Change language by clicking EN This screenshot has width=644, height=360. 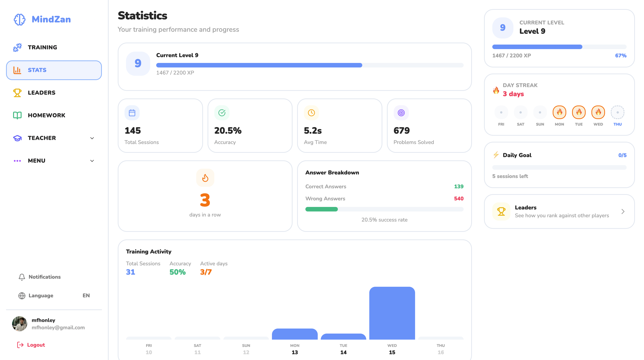[86, 296]
